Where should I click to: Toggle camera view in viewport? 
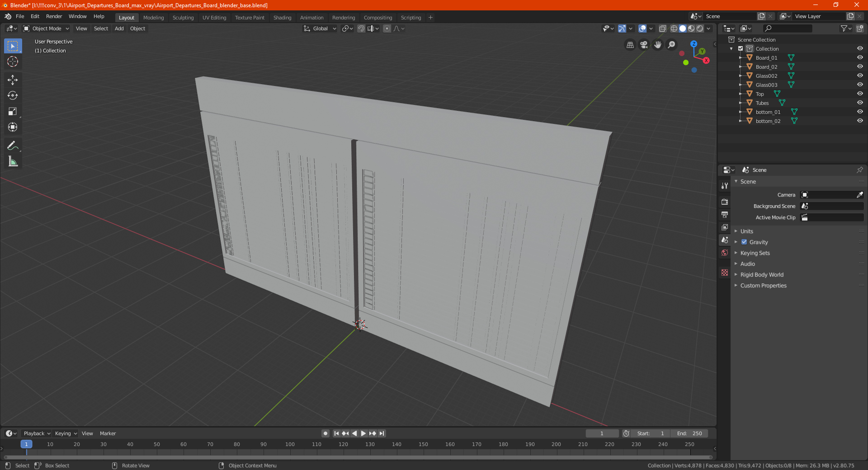(x=644, y=45)
